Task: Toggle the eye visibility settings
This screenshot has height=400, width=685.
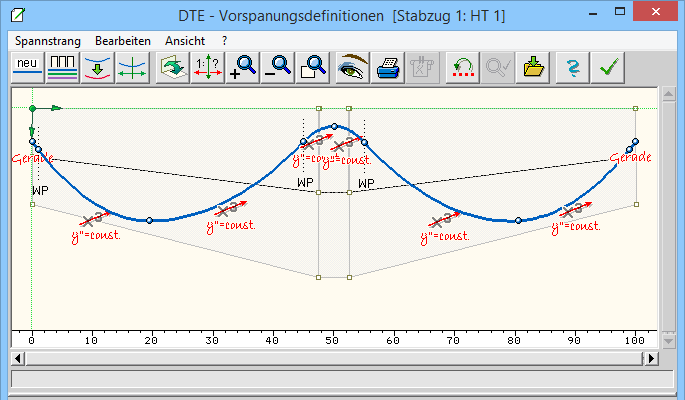Action: click(353, 68)
